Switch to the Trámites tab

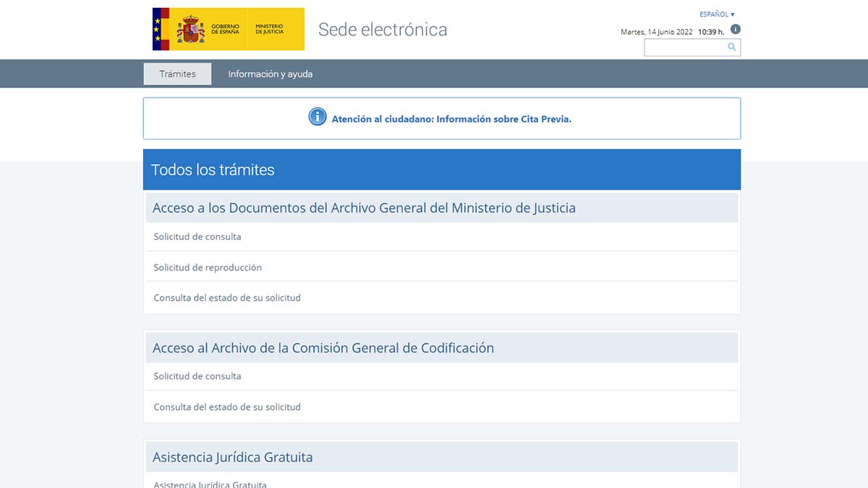177,73
